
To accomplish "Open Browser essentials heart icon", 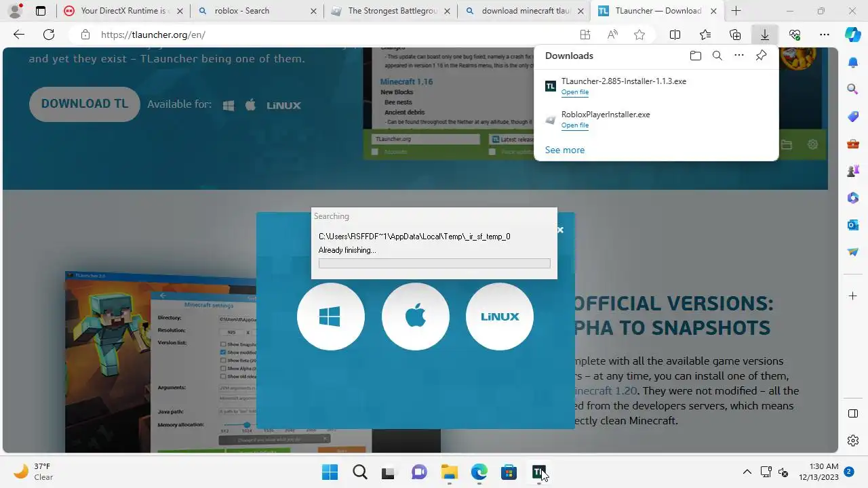I will coord(795,35).
